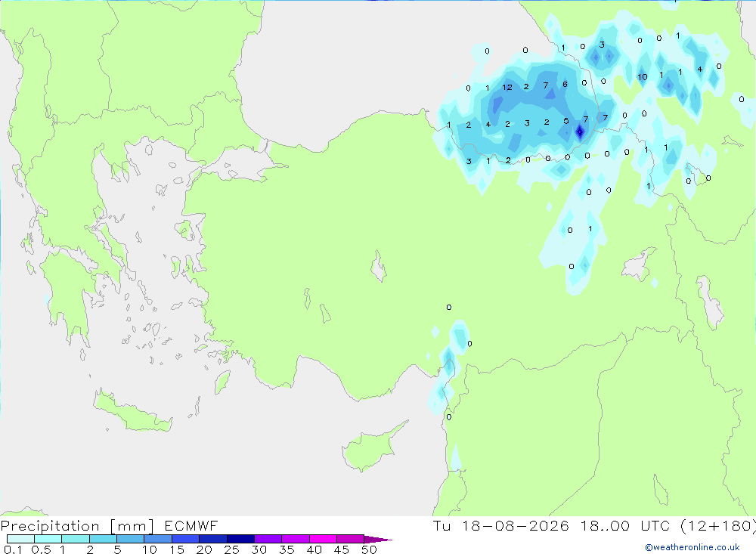Click the 2–5 mm legend color swatch
This screenshot has width=756, height=554.
pyautogui.click(x=103, y=539)
